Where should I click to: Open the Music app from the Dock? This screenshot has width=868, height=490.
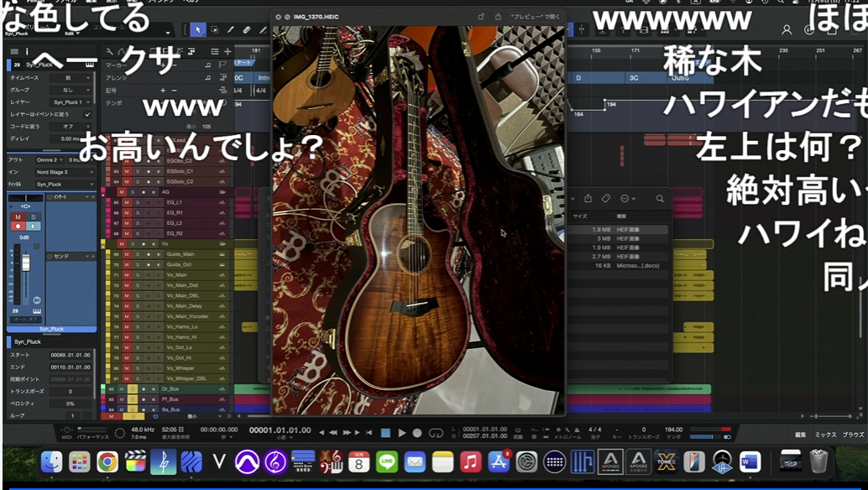click(471, 461)
